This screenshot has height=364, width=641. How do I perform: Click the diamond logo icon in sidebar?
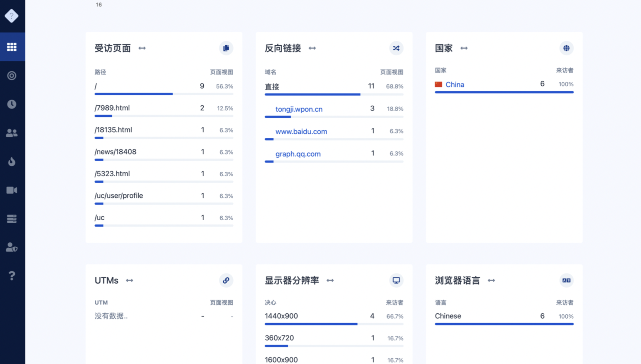click(12, 16)
